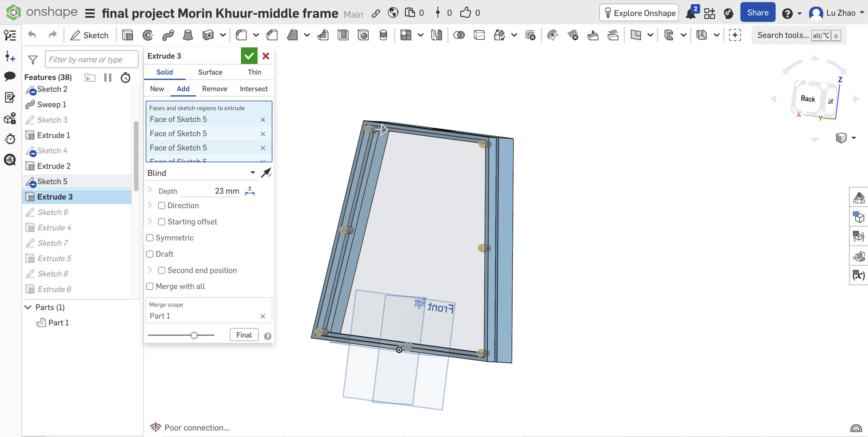
Task: Click the frame selection tool icon
Action: point(735,35)
